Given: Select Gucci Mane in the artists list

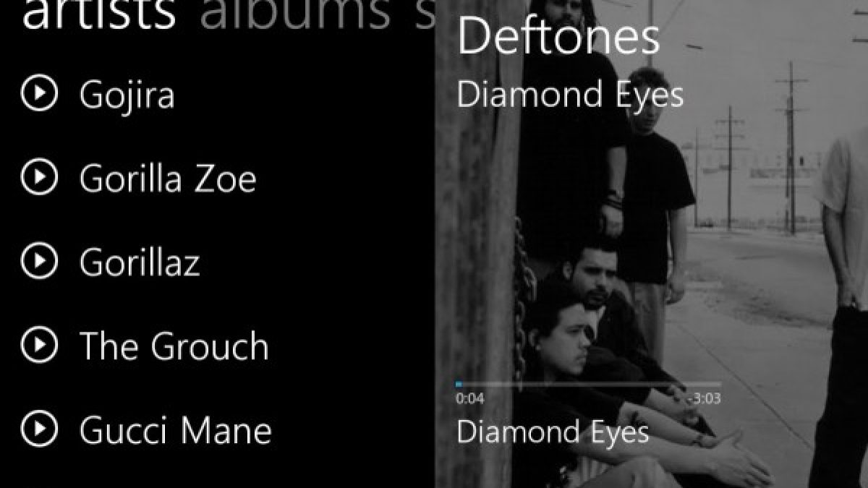Looking at the screenshot, I should click(176, 430).
